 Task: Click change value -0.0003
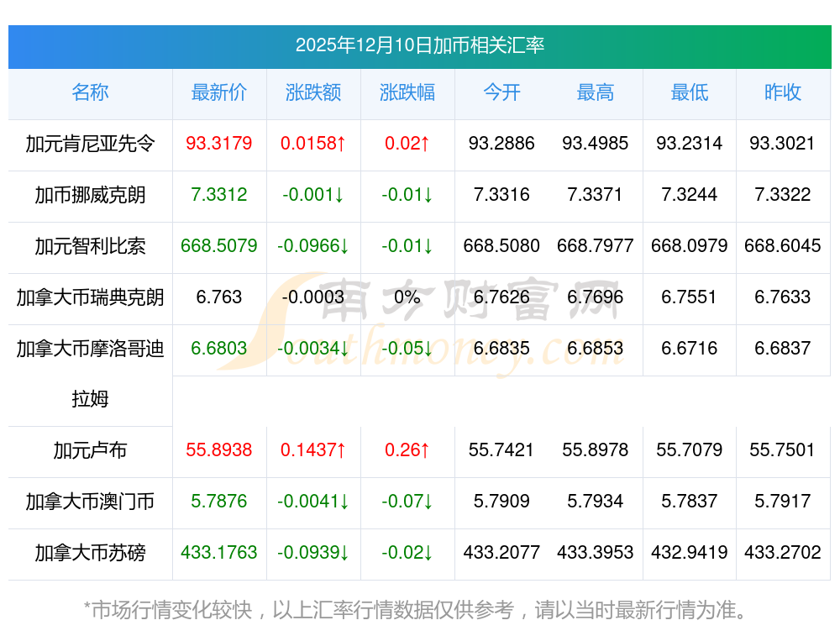coord(313,297)
